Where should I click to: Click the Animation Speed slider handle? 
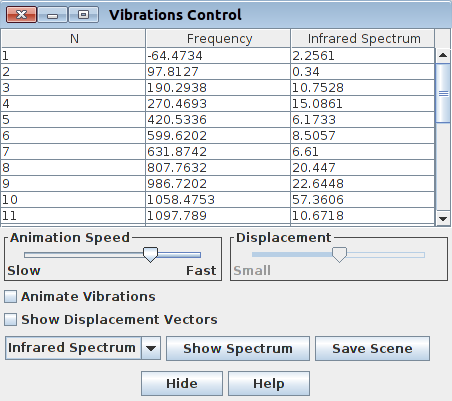pyautogui.click(x=150, y=255)
